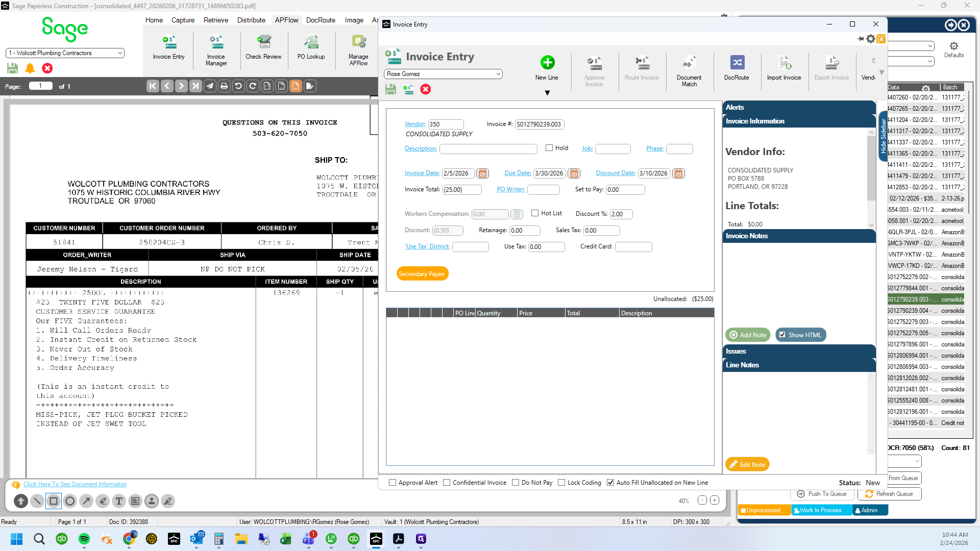Expand the arrow below New Line
The height and width of the screenshot is (551, 980).
(x=547, y=93)
